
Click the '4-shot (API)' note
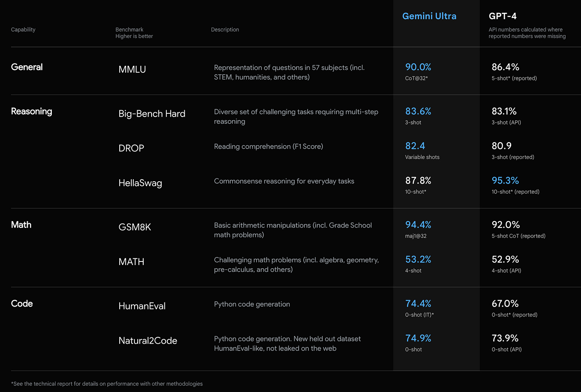pyautogui.click(x=506, y=271)
